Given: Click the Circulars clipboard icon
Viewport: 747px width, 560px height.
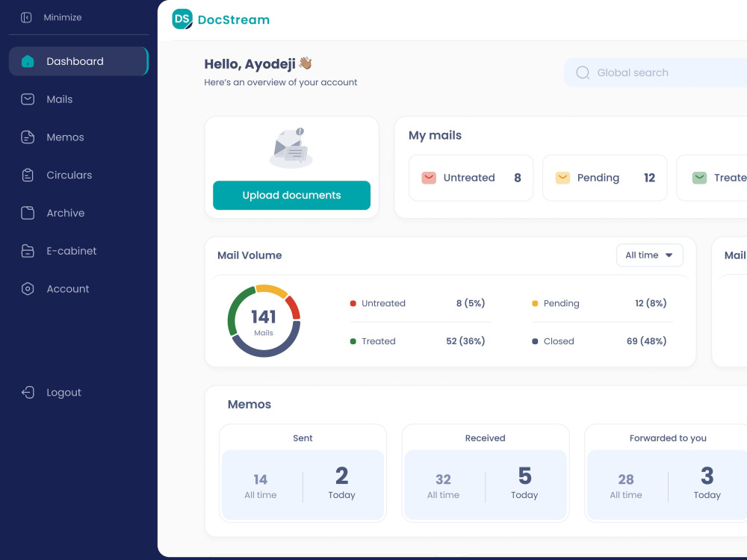Looking at the screenshot, I should click(x=28, y=175).
